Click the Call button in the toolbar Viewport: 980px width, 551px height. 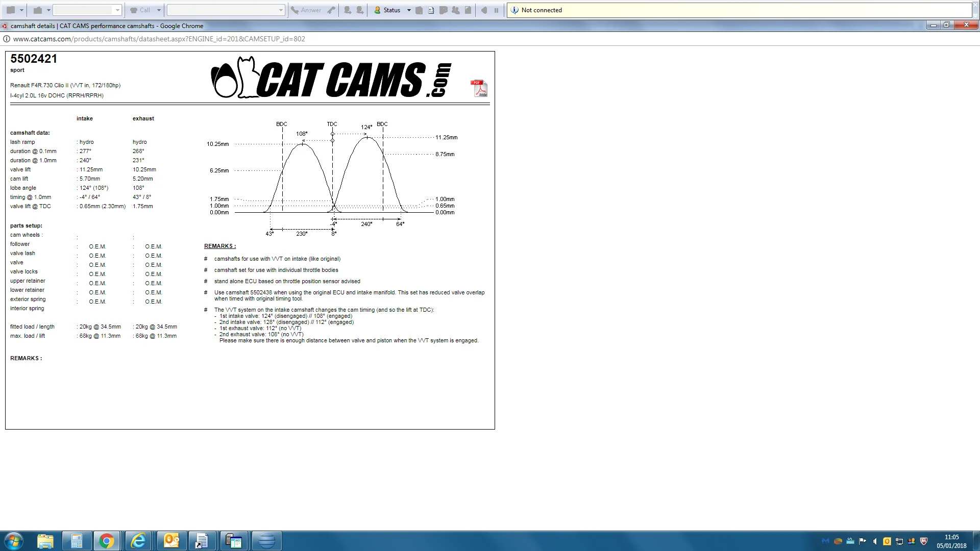point(140,10)
